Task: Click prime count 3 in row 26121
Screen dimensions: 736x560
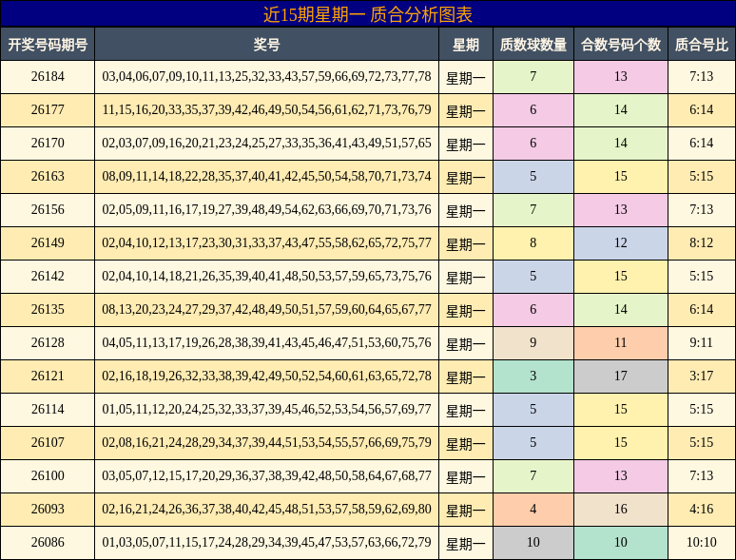Action: (533, 377)
